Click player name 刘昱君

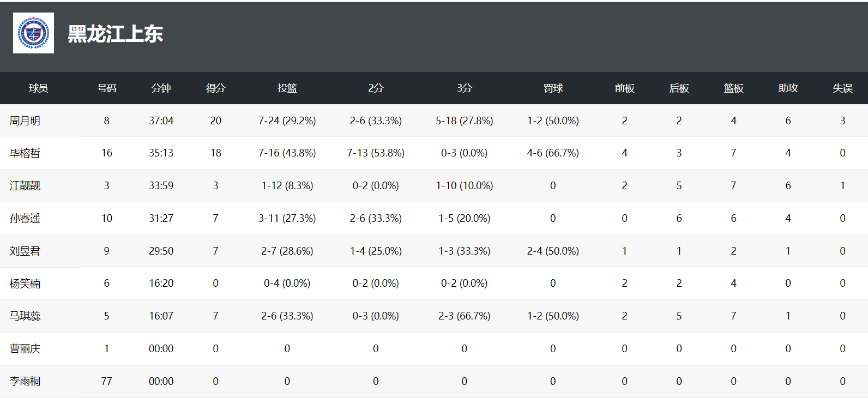pos(25,251)
